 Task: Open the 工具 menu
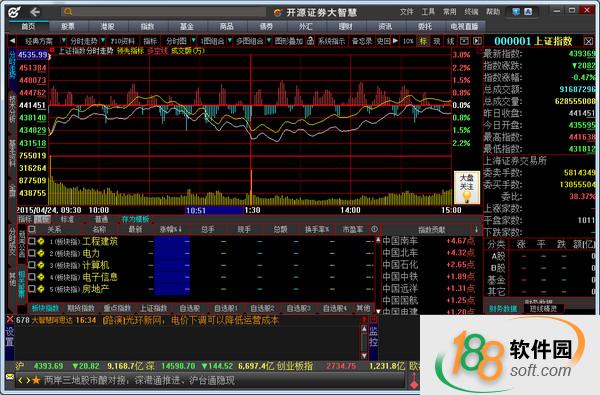click(428, 12)
